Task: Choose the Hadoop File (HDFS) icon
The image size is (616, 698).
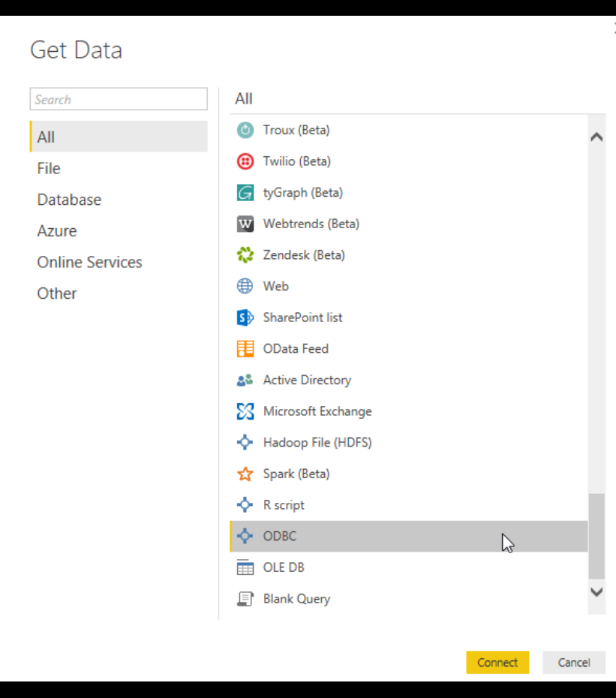Action: click(245, 443)
